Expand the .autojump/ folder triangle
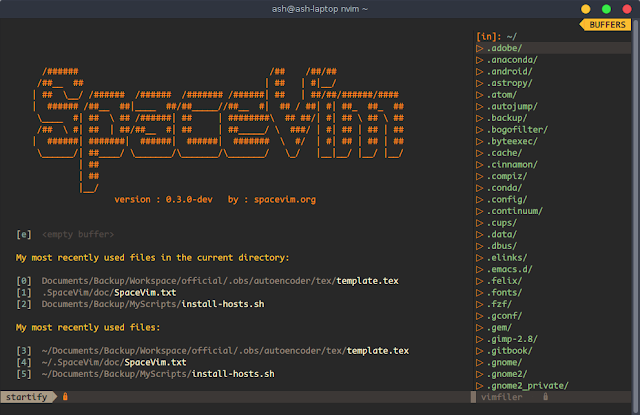Viewport: 640px width, 415px height. coord(480,107)
